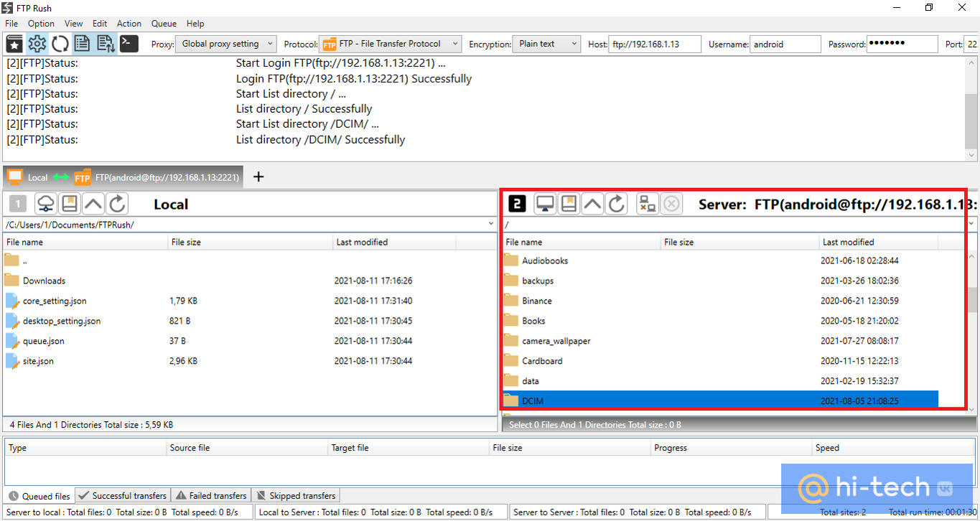Switch Server pane to local computer view
Viewport: 980px width, 521px height.
click(x=545, y=205)
